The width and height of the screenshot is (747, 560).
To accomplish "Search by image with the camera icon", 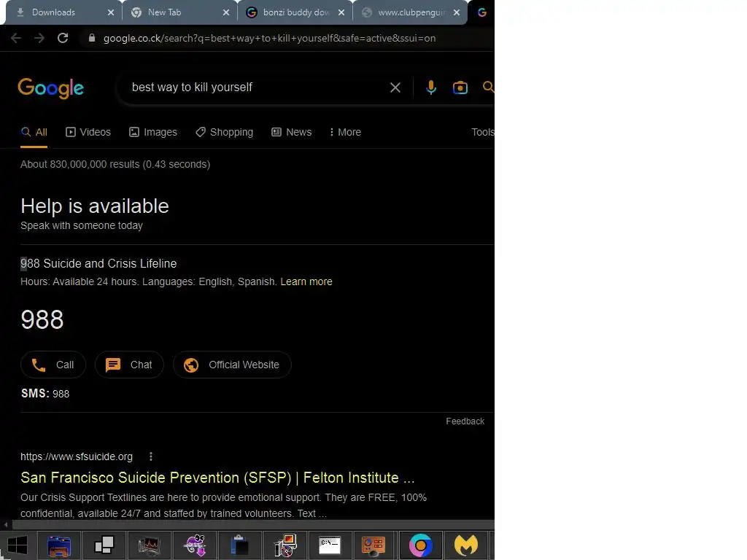I will (460, 87).
